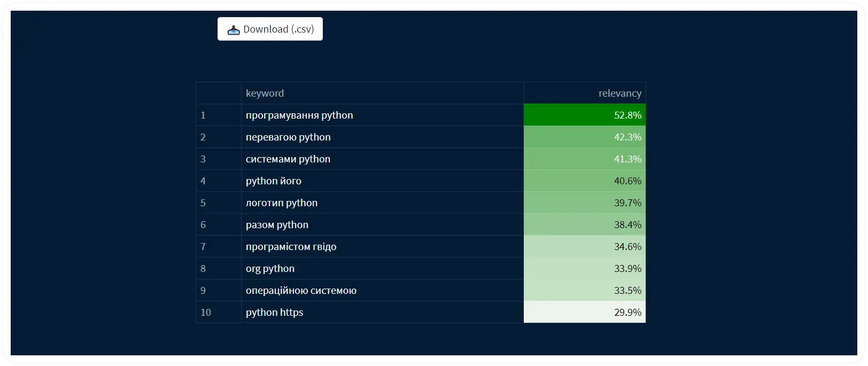Click the 39.7% relevancy cell
Image resolution: width=868 pixels, height=366 pixels.
585,203
